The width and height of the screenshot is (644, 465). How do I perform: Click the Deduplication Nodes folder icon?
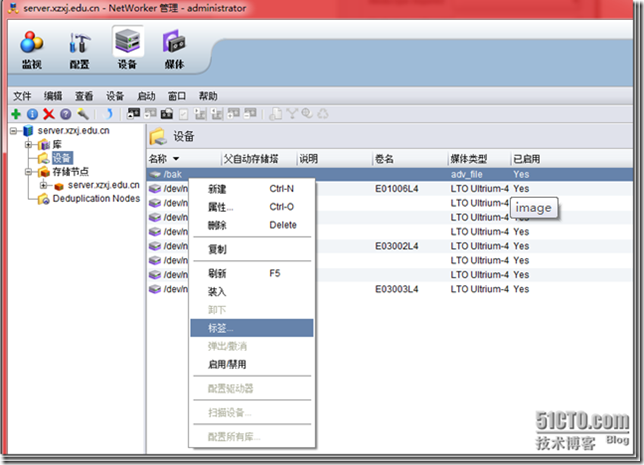pyautogui.click(x=44, y=199)
